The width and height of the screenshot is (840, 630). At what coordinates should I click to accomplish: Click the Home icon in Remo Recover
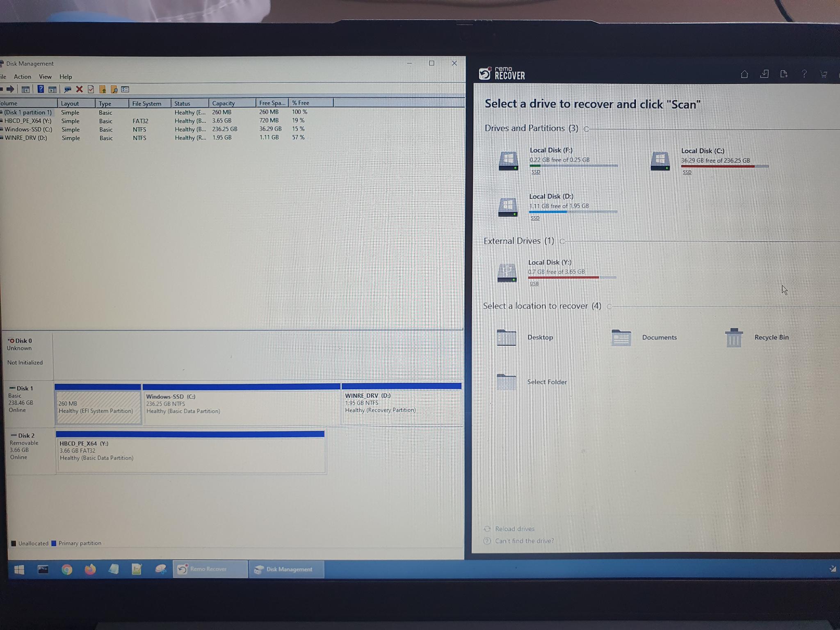(x=744, y=74)
